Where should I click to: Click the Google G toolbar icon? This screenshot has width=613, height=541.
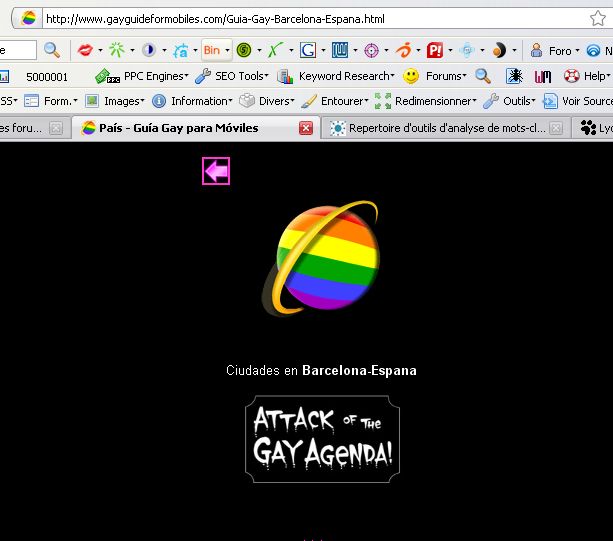click(307, 50)
